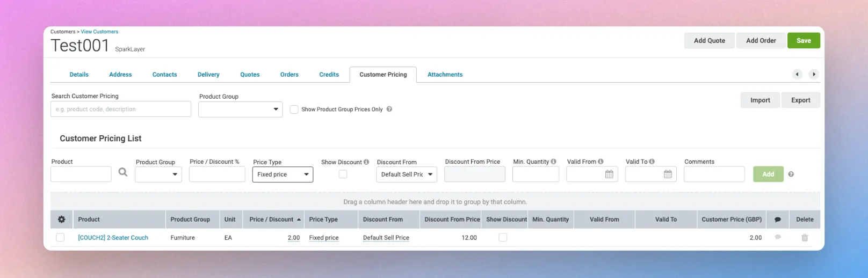
Task: Click the Furniture product group cell
Action: 183,238
